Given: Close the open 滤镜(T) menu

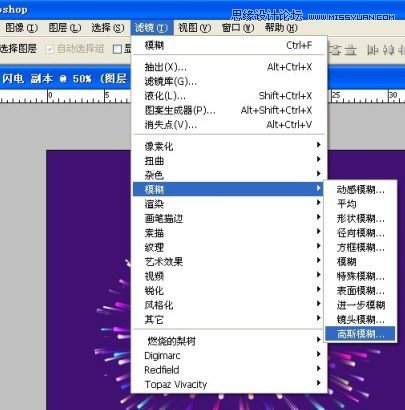Looking at the screenshot, I should [152, 28].
